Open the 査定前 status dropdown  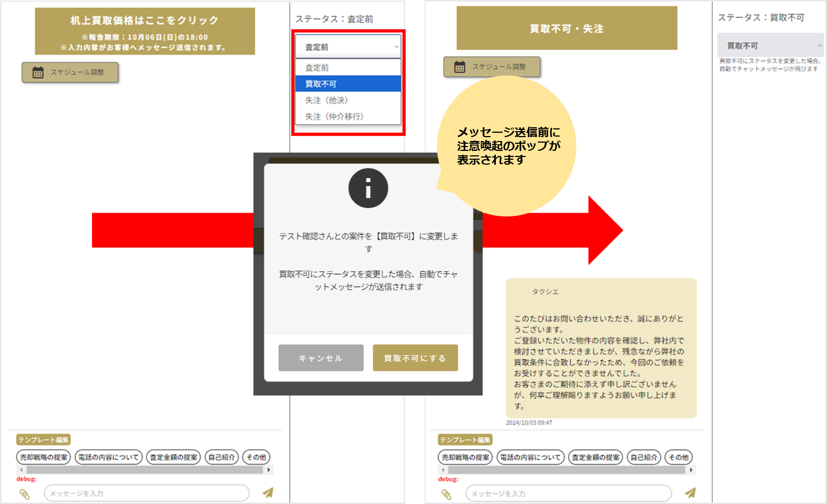point(348,47)
